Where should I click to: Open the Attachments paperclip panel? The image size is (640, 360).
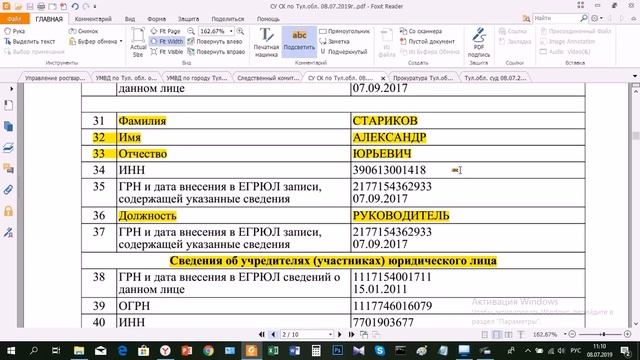tap(8, 190)
